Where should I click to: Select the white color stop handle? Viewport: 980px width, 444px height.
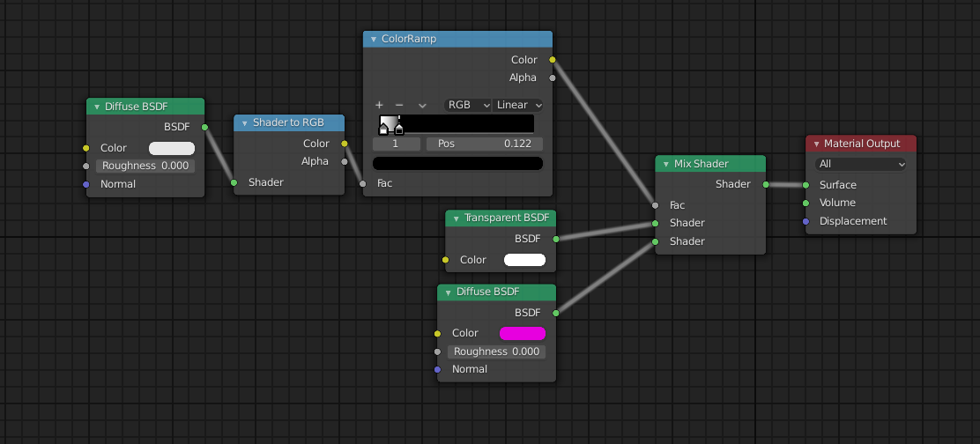pos(383,129)
